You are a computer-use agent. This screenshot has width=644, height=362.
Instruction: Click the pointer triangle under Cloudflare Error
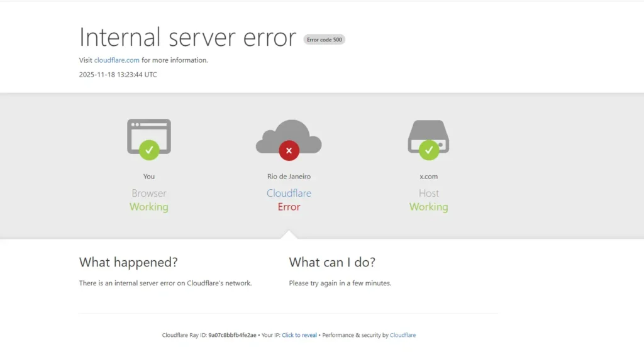(289, 235)
